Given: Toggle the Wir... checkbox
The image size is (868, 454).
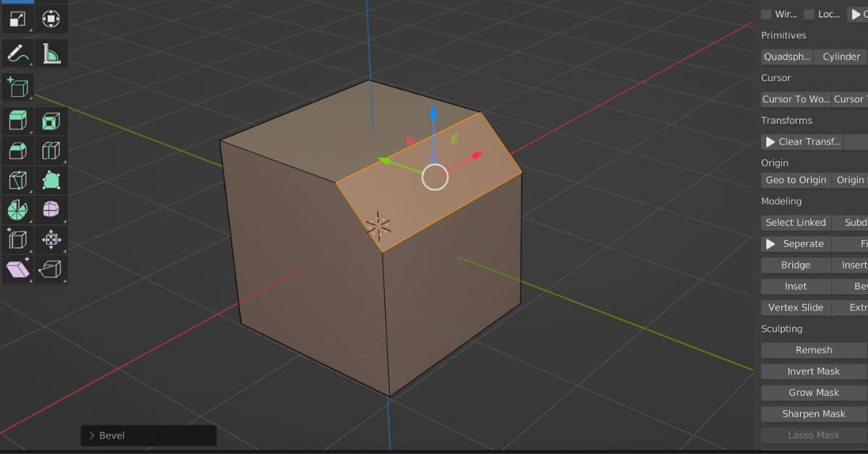Looking at the screenshot, I should click(767, 14).
